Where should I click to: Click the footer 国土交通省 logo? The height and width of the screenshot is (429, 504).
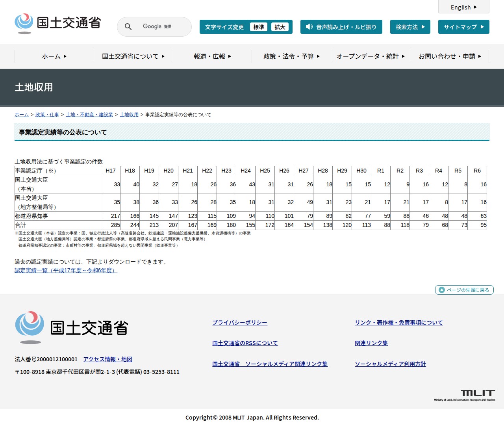[72, 327]
